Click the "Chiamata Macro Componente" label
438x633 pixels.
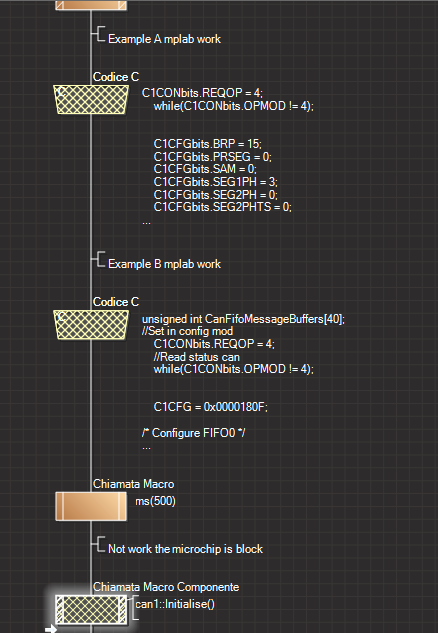[x=166, y=587]
